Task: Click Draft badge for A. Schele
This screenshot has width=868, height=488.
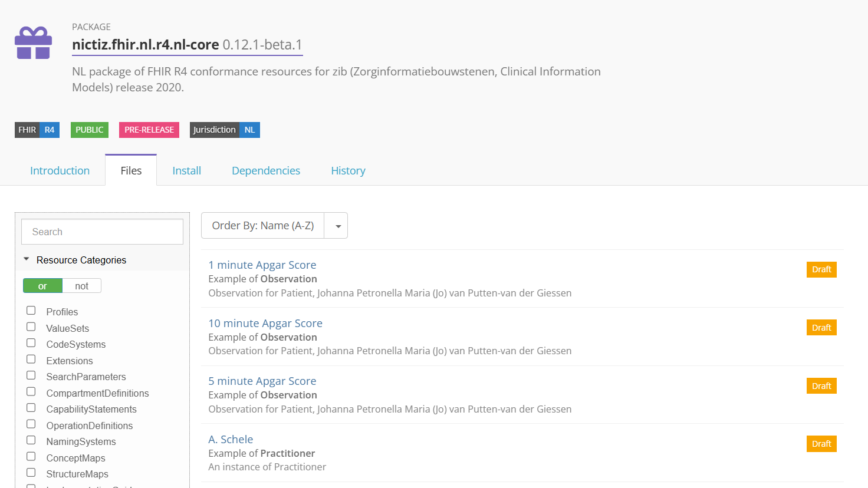Action: [821, 444]
